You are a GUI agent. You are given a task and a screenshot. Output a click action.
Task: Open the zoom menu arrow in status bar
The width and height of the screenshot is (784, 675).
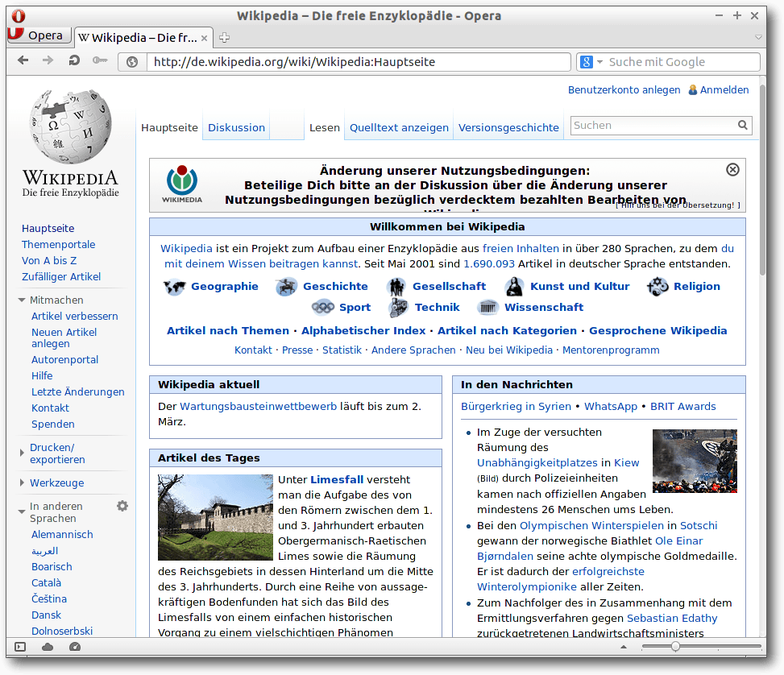coord(624,647)
